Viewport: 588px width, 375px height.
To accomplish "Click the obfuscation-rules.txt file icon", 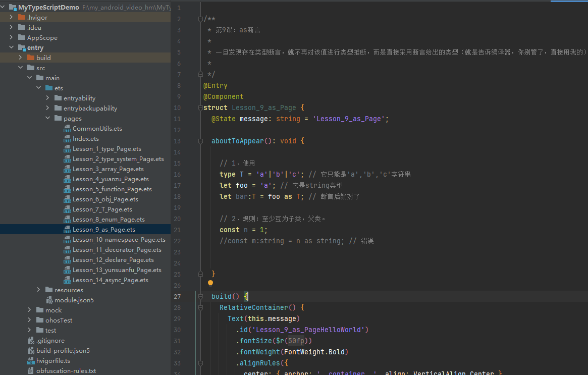I will 31,371.
